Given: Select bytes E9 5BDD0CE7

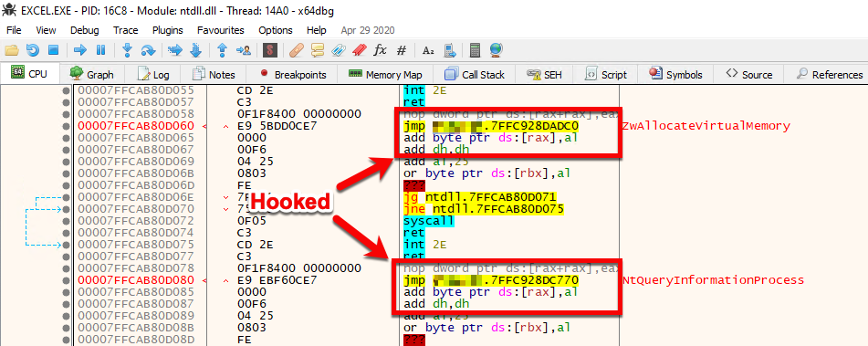Looking at the screenshot, I should click(x=277, y=126).
